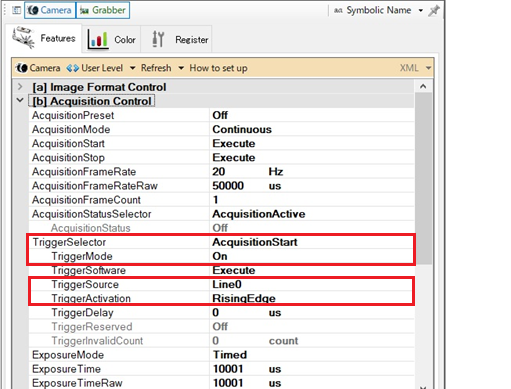Screen dimensions: 511x389
Task: Toggle the TriggerMode value On
Action: (x=220, y=256)
